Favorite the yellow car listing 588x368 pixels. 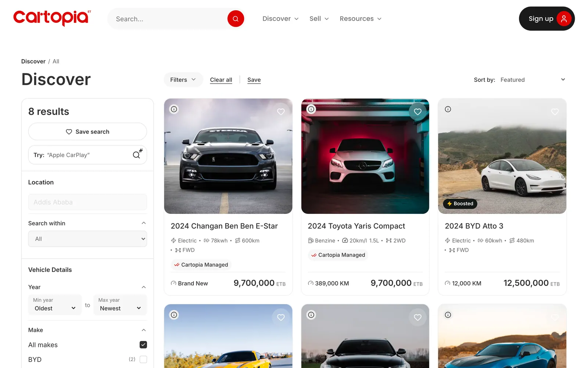click(281, 317)
